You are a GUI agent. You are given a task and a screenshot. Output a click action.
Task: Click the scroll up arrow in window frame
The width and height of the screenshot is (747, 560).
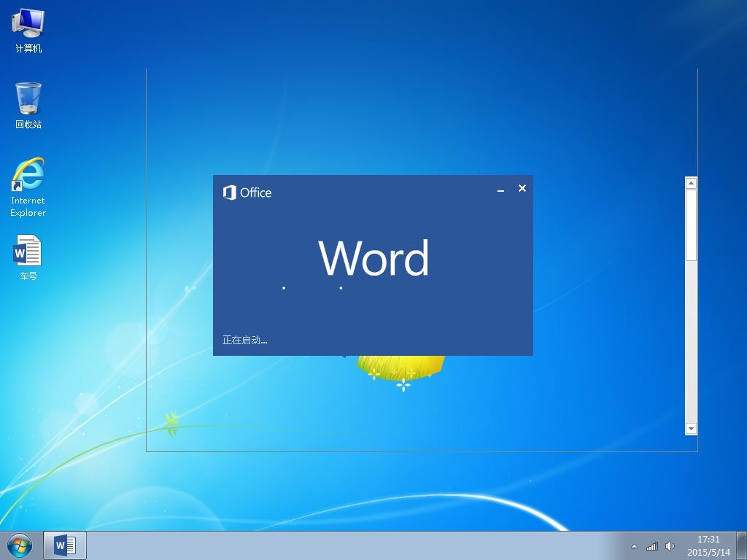point(692,183)
